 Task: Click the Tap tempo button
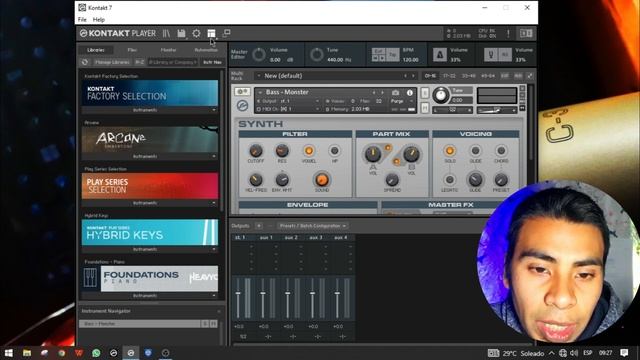393,55
